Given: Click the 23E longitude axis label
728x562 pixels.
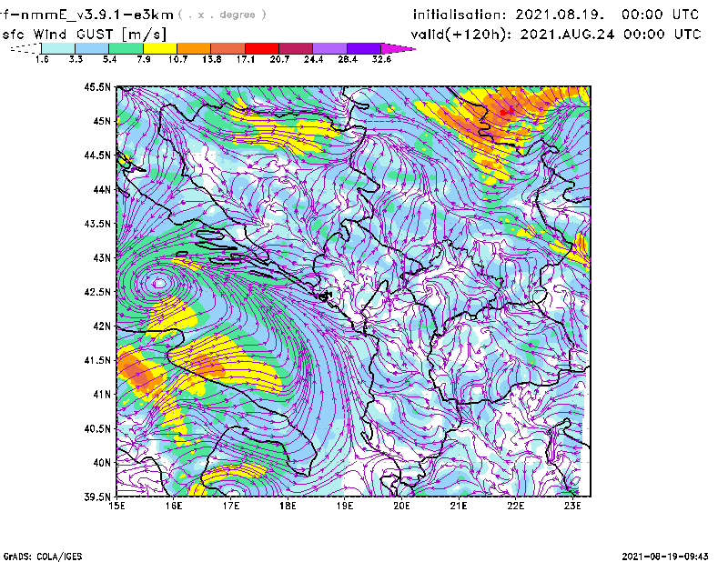Looking at the screenshot, I should (x=571, y=505).
